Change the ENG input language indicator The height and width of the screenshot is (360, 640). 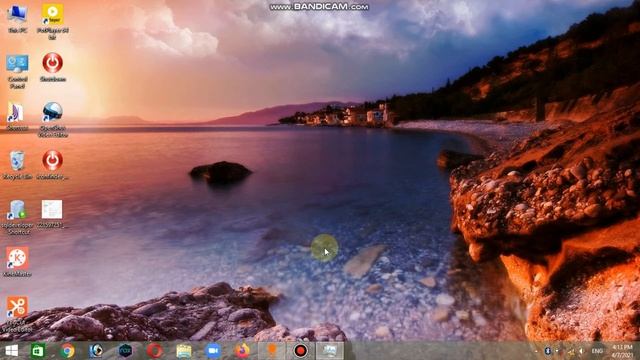597,351
